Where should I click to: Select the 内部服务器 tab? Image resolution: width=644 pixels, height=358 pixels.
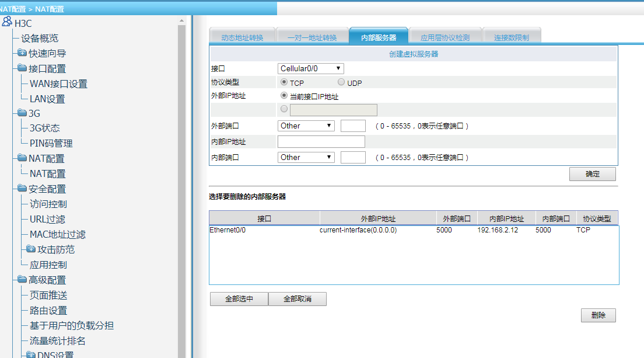tap(379, 37)
